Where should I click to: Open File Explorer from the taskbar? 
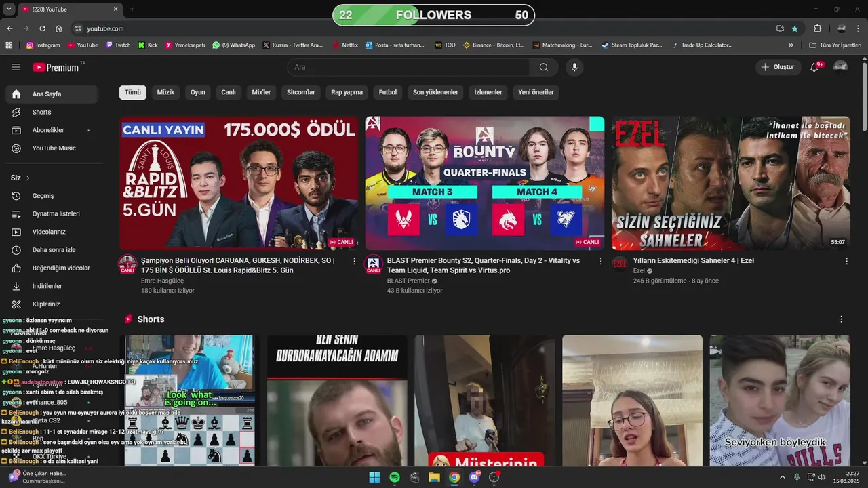coord(434,477)
